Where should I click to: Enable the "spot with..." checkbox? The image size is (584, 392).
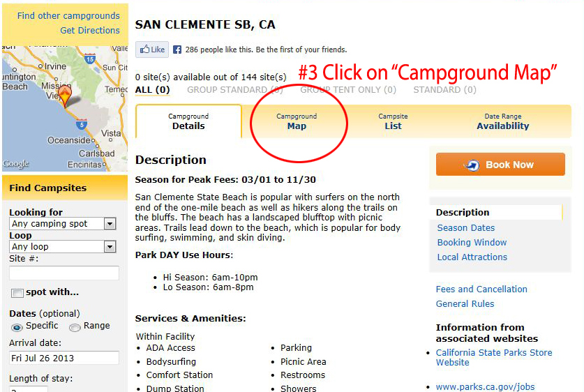(17, 293)
